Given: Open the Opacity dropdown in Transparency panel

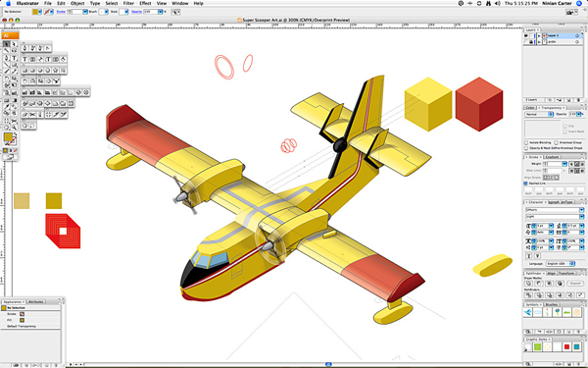Looking at the screenshot, I should (579, 114).
